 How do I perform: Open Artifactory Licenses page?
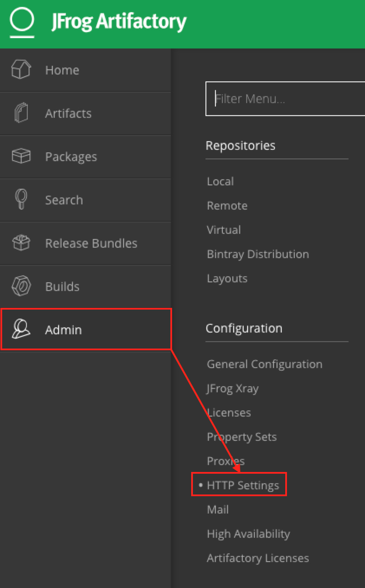258,558
